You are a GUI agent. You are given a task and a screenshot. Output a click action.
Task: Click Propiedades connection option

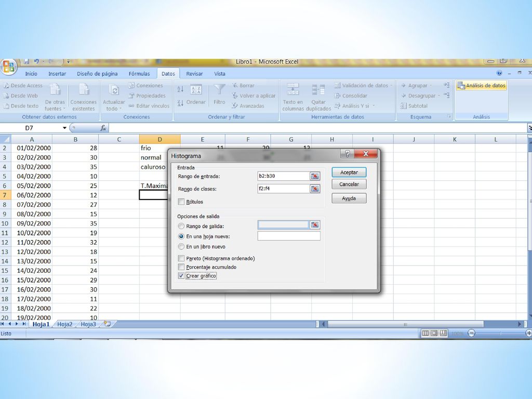point(147,96)
